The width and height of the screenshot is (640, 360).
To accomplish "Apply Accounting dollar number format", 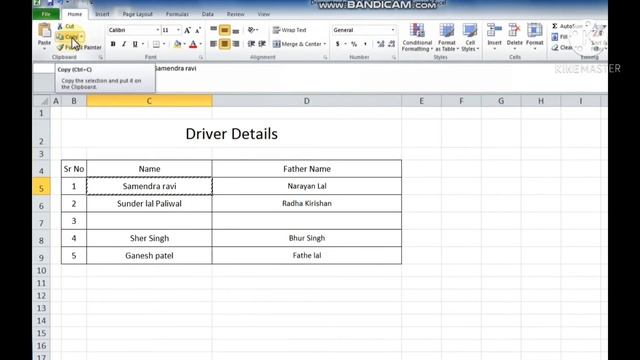I will click(338, 44).
